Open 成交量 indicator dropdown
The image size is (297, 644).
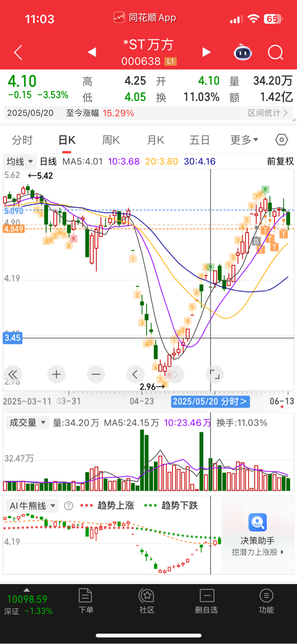point(27,422)
